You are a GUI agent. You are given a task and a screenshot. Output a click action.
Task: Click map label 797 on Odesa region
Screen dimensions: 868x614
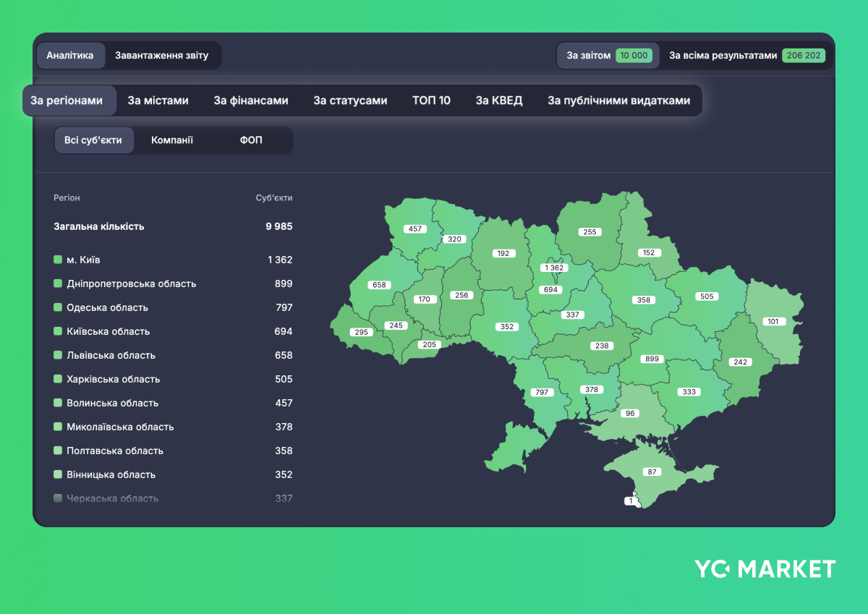click(541, 393)
